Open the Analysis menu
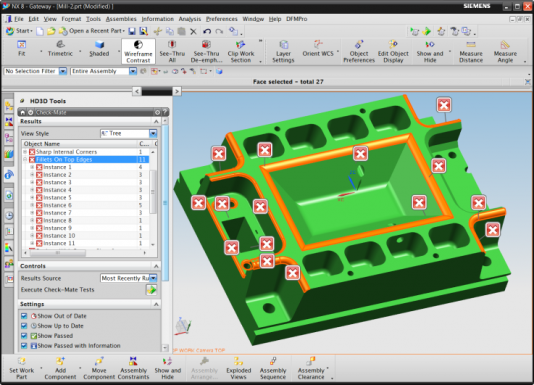Screen dimensions: 534x385 coord(190,19)
